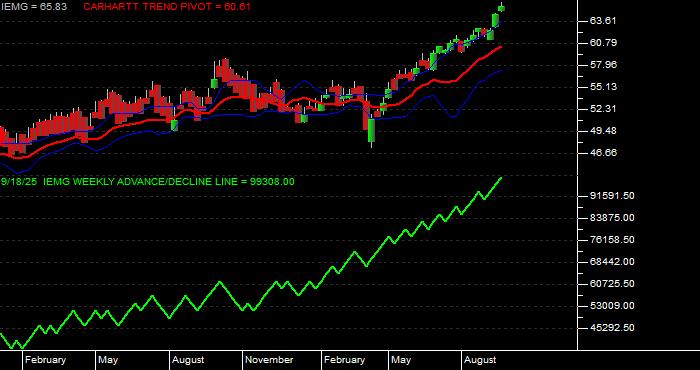This screenshot has width=700, height=370.
Task: Click the 60725.50 advance/decline axis value
Action: [612, 284]
